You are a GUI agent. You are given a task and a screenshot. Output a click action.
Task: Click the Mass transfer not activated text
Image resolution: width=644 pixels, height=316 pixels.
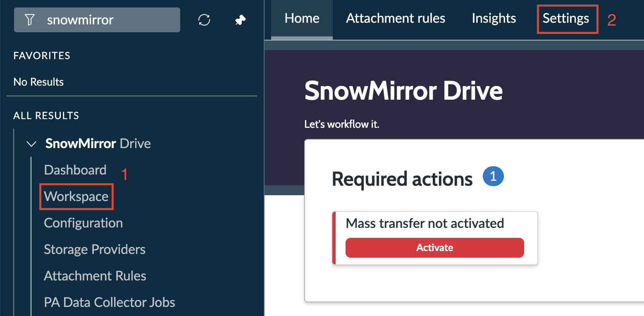click(425, 223)
